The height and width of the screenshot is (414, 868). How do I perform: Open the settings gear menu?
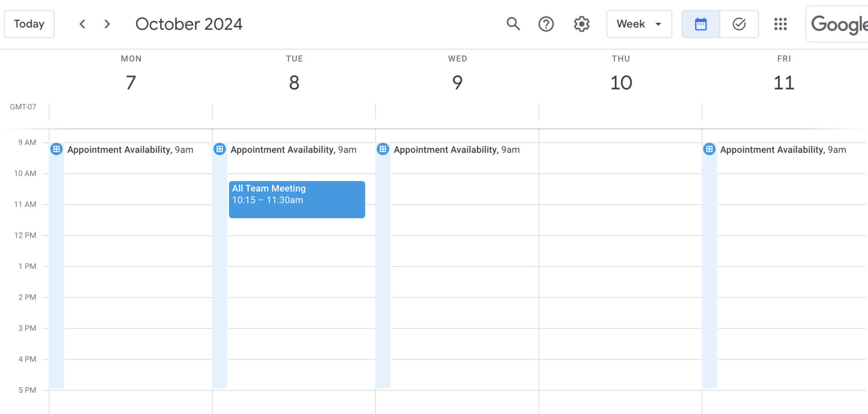[x=581, y=24]
